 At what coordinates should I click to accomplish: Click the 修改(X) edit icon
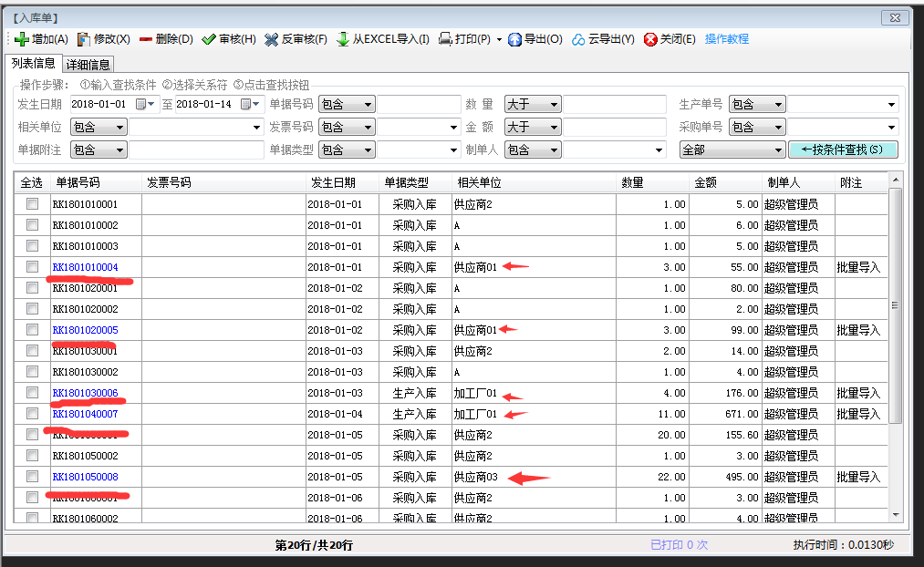[84, 39]
